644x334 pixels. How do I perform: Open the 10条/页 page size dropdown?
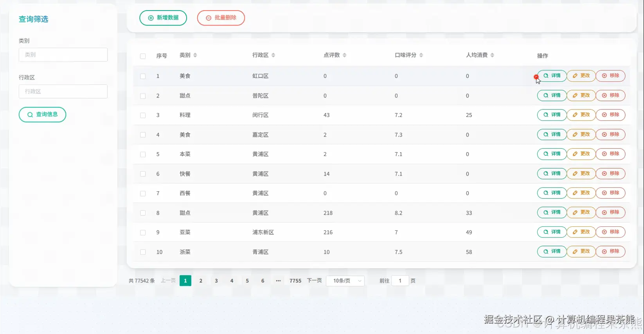pos(345,281)
